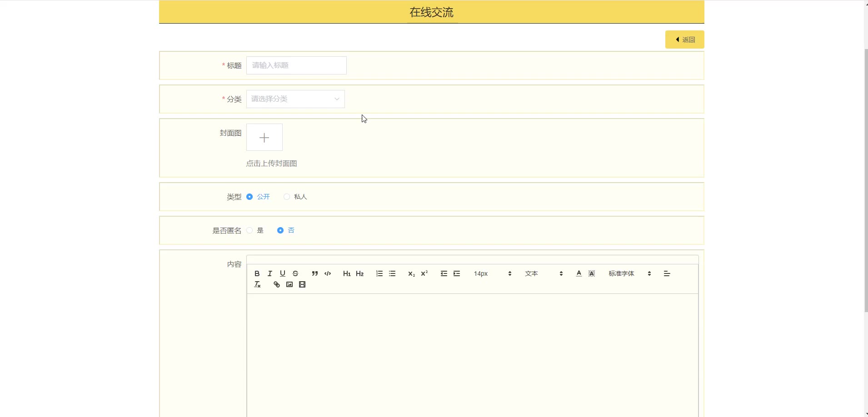The width and height of the screenshot is (868, 417).
Task: Click the 返回 back button
Action: pyautogui.click(x=685, y=40)
